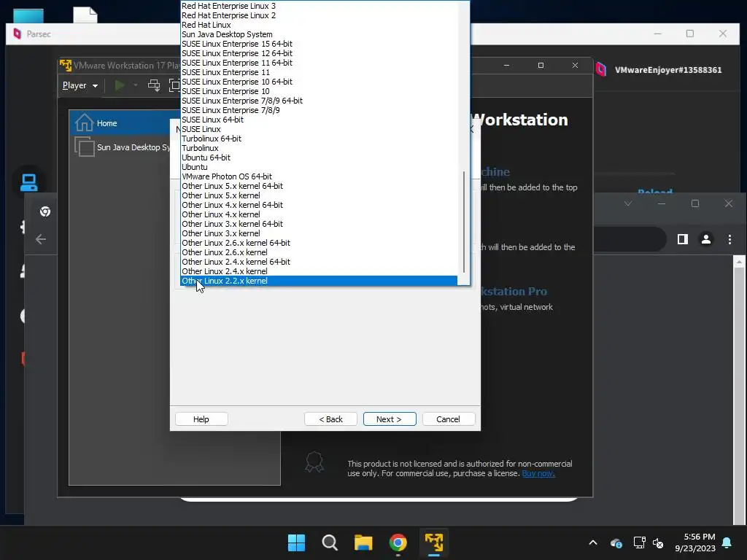This screenshot has width=747, height=560.
Task: Toggle Chrome side panel icon
Action: click(x=682, y=239)
